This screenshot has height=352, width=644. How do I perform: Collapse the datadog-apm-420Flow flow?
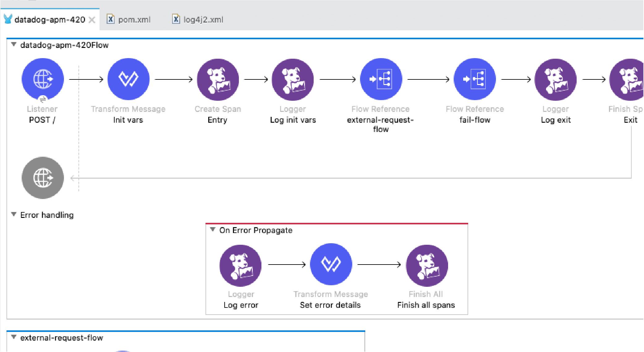(14, 45)
